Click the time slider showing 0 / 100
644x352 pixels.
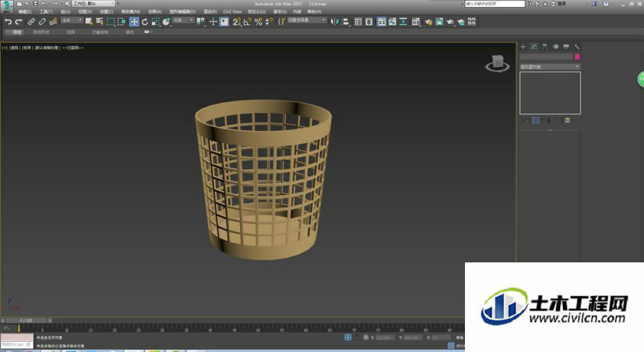pos(26,320)
